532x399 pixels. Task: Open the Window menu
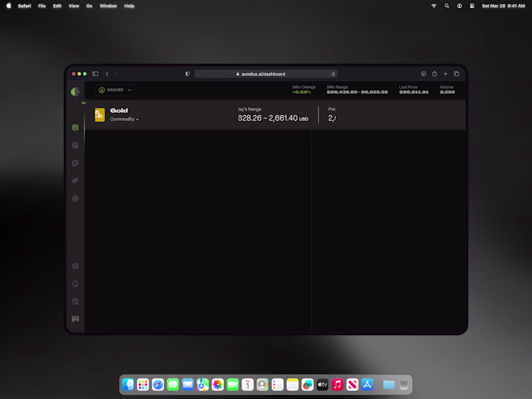(x=108, y=6)
